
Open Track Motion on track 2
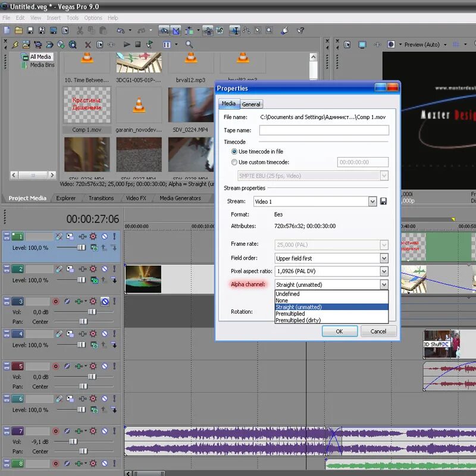click(x=70, y=269)
